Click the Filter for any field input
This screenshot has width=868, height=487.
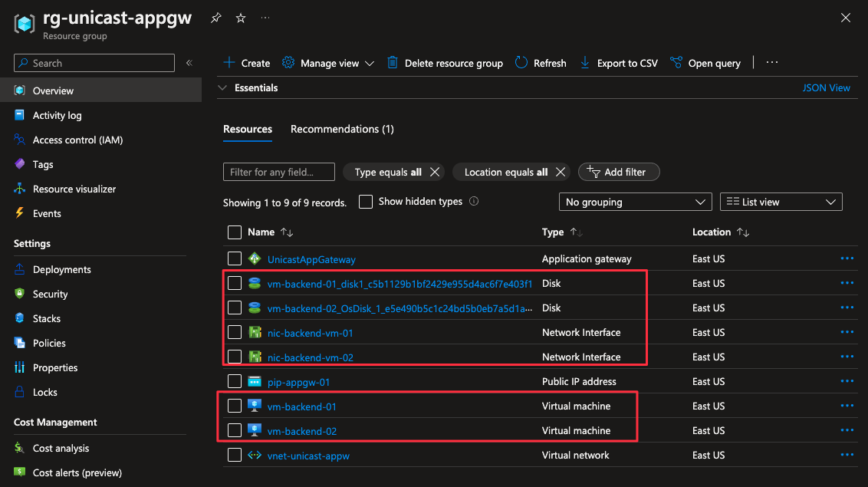tap(279, 172)
